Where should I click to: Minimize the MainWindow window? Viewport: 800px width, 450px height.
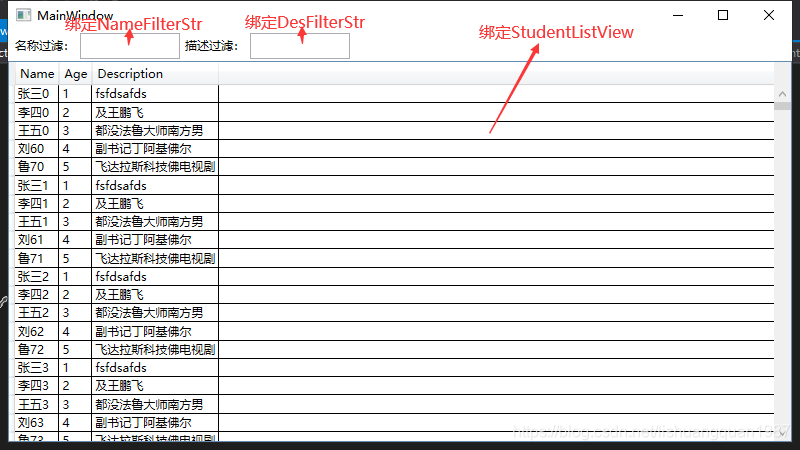[677, 15]
